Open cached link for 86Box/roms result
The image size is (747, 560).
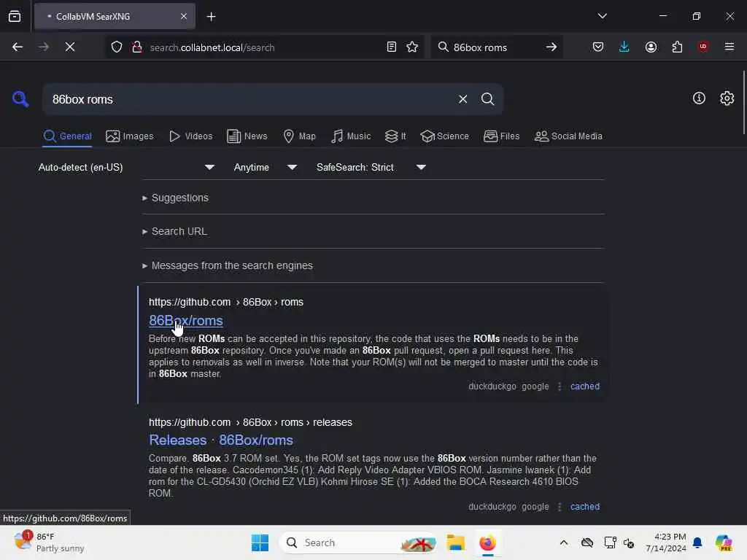coord(584,386)
